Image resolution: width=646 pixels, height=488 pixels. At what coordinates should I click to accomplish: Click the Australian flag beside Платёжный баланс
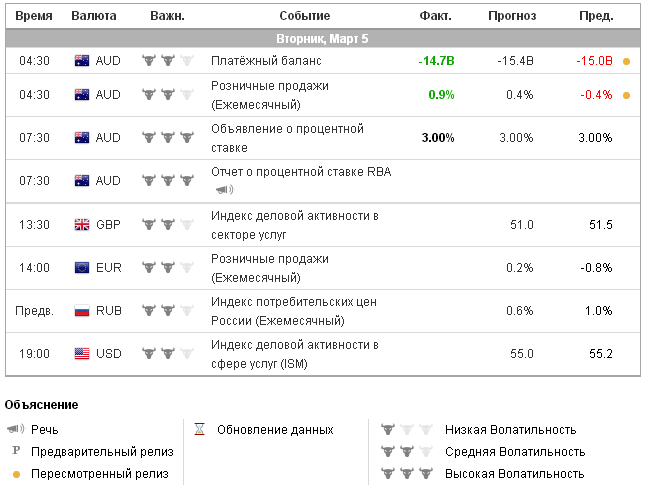pos(82,61)
